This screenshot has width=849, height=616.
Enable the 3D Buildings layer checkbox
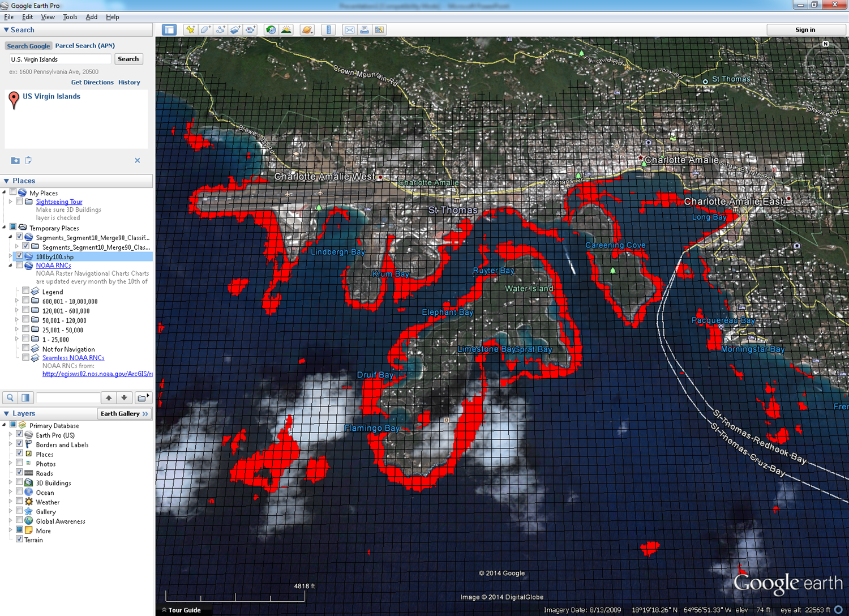19,483
